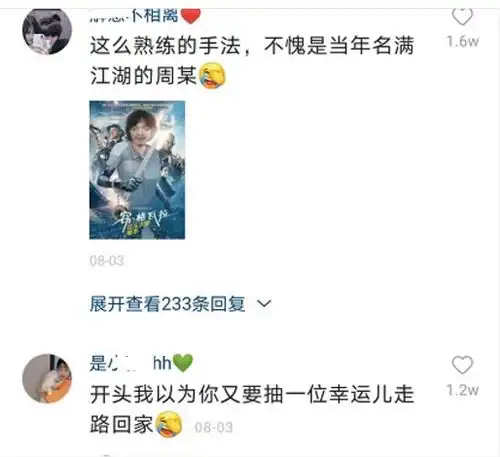Tap the 1.2w like count
Screen dimensions: 500x457
click(463, 390)
